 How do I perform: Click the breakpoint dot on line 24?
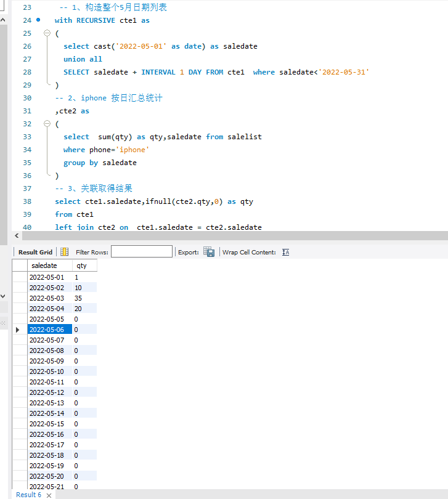tap(38, 20)
